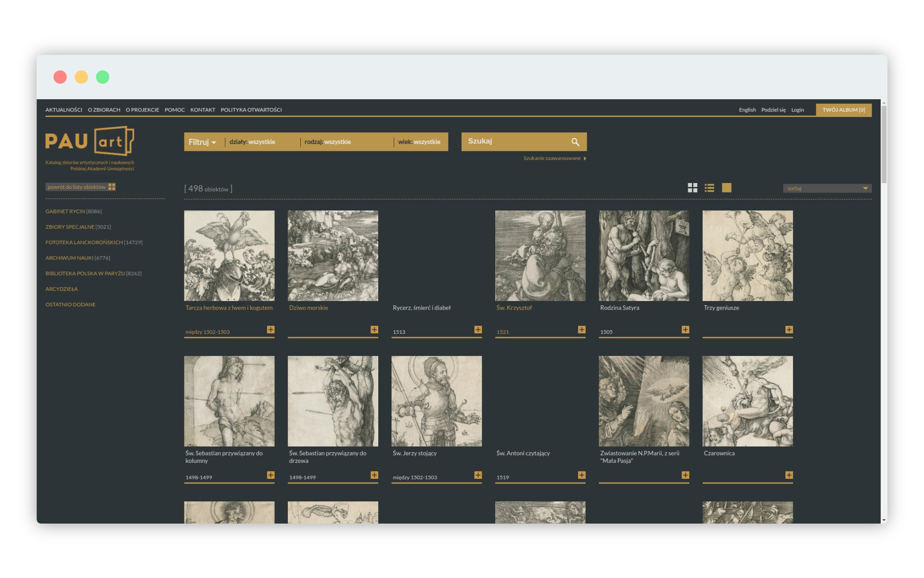
Task: Click the green maximize window button
Action: point(103,77)
